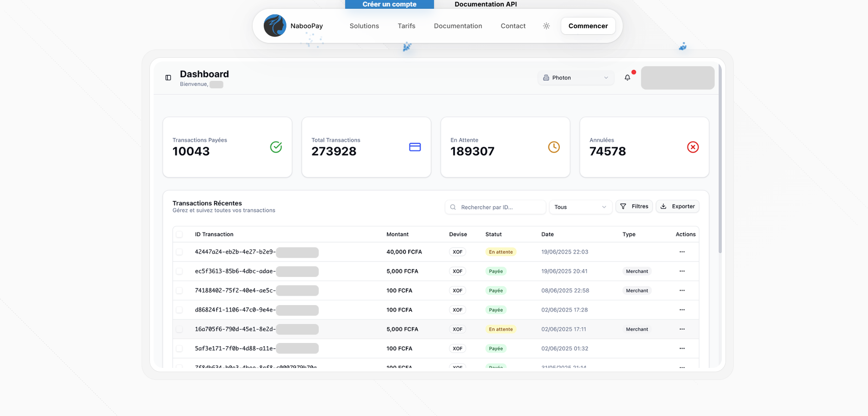Click the green check icon on Transactions Payées
Image resolution: width=868 pixels, height=416 pixels.
click(x=276, y=147)
